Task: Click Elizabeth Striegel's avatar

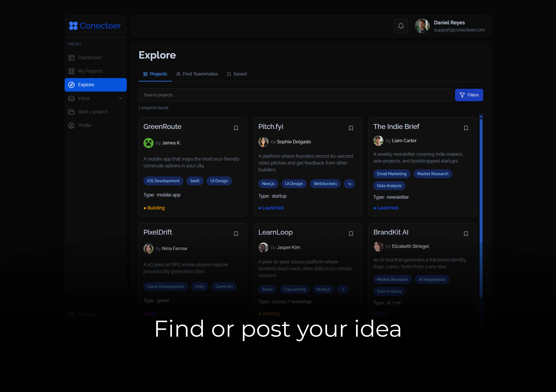Action: pyautogui.click(x=378, y=246)
